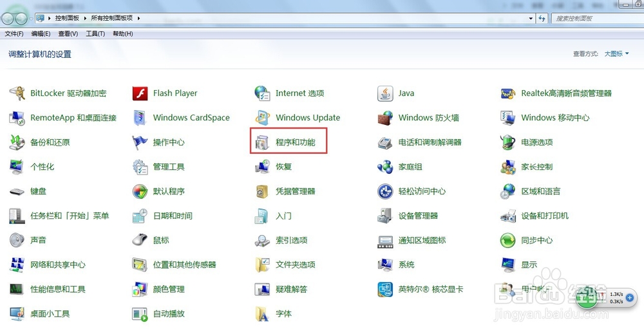Open 键盘 icon
The height and width of the screenshot is (336, 644).
(17, 192)
